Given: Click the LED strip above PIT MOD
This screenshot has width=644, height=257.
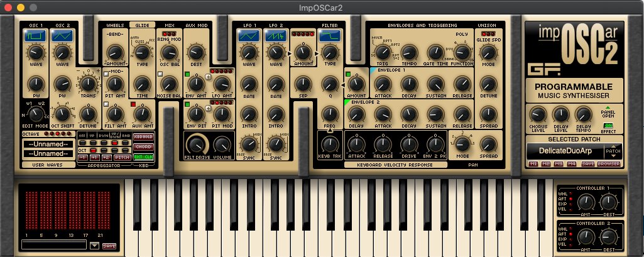Looking at the screenshot, I should [x=222, y=102].
